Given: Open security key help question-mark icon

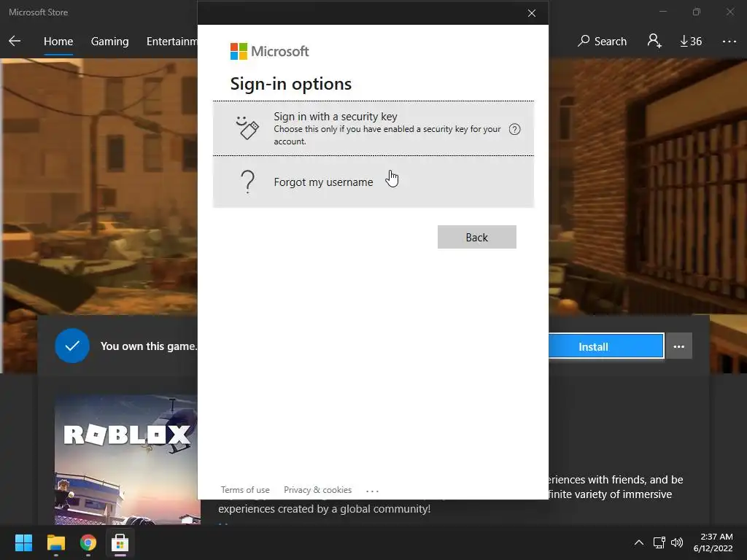Looking at the screenshot, I should click(x=514, y=129).
